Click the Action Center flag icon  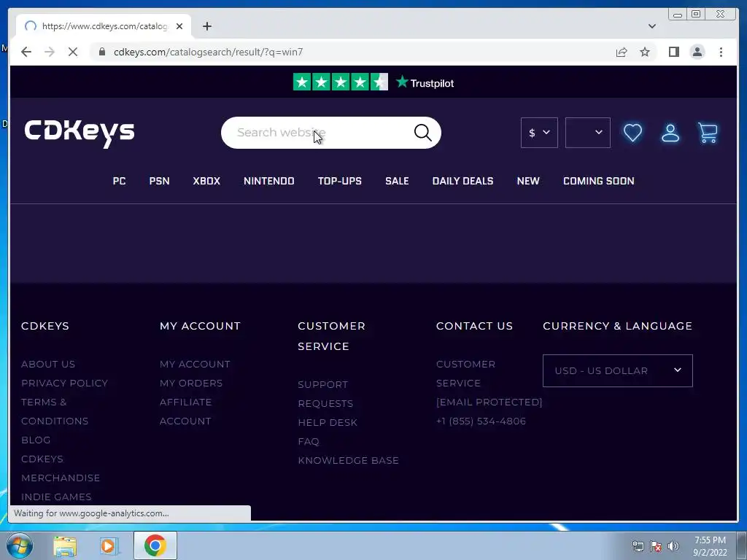point(656,546)
